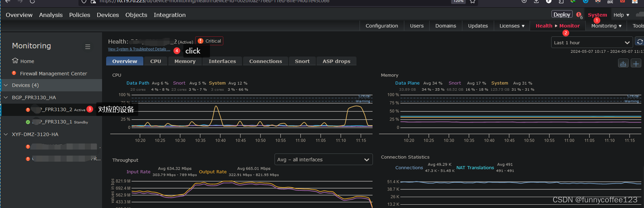644x208 pixels.
Task: Switch to the Snort tab
Action: [x=302, y=61]
